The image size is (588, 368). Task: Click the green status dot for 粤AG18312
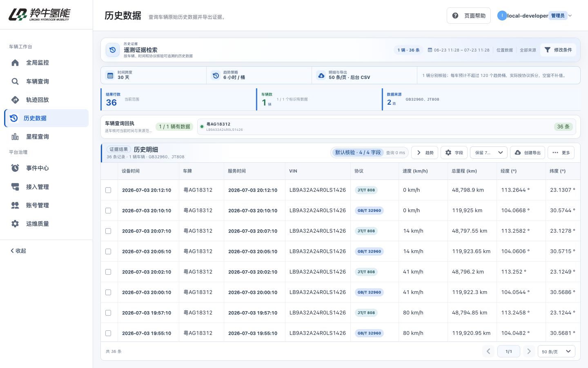[x=202, y=127]
